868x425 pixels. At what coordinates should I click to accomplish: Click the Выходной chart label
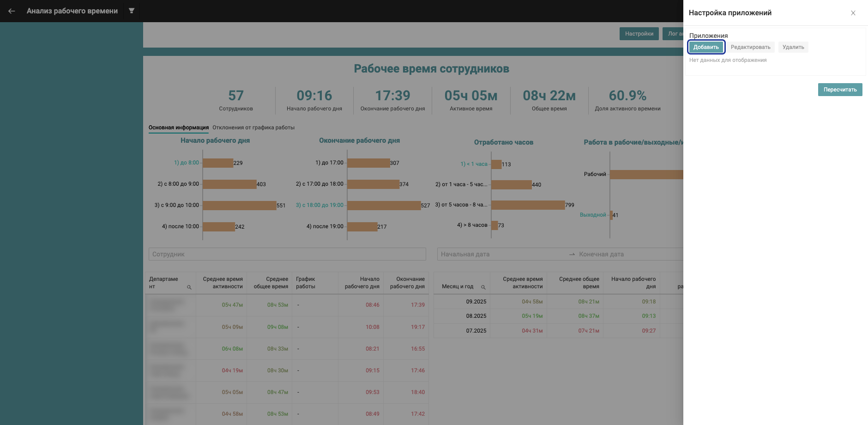pyautogui.click(x=592, y=215)
